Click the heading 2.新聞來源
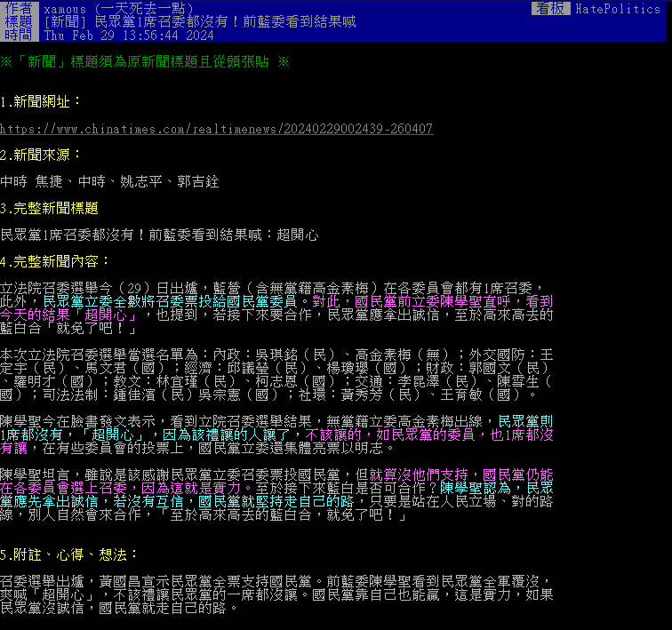The width and height of the screenshot is (672, 630). pyautogui.click(x=40, y=155)
